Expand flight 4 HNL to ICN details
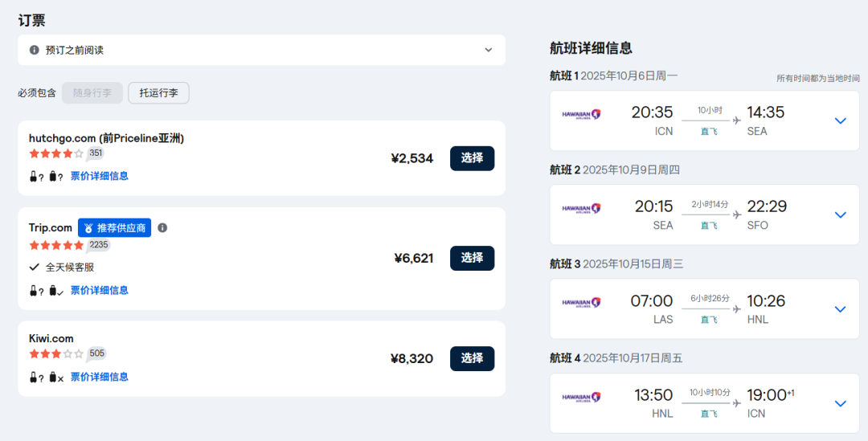868x441 pixels. [x=841, y=403]
